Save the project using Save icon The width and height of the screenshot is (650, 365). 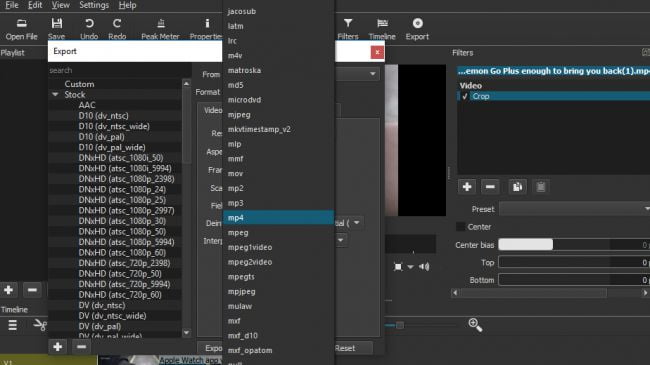click(56, 29)
